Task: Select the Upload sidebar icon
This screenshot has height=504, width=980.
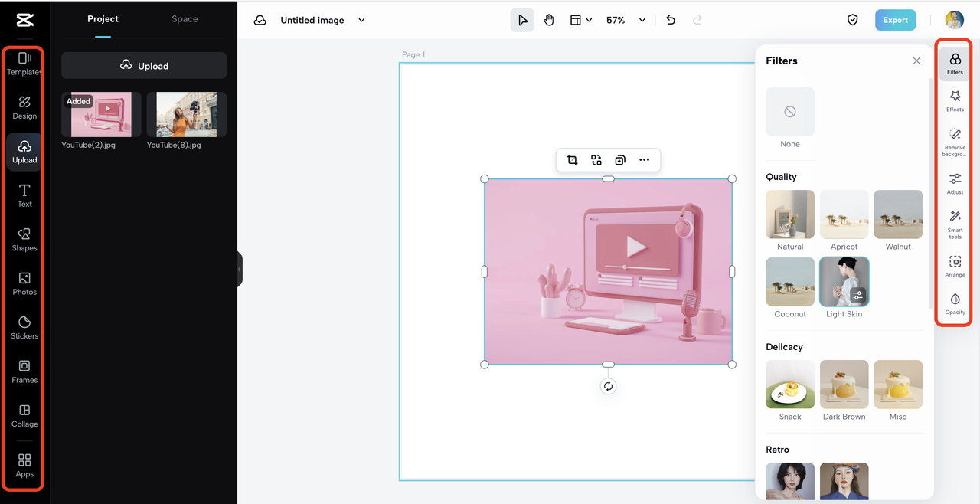Action: [x=24, y=152]
